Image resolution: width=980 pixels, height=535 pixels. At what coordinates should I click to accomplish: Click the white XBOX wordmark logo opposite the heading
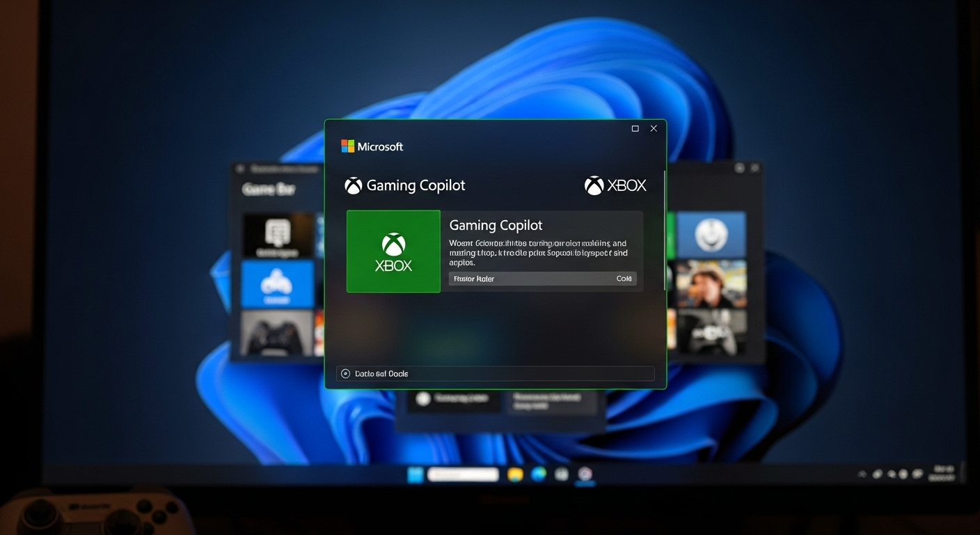pos(615,185)
